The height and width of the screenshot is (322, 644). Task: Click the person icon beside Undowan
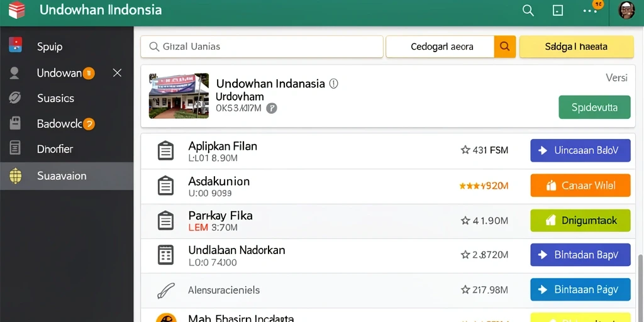tap(14, 73)
